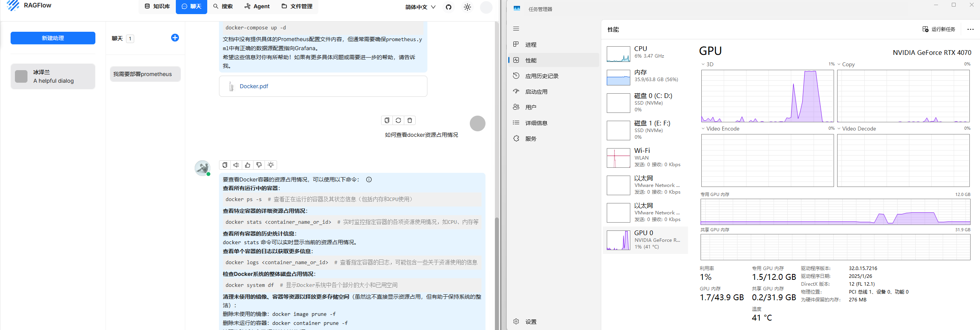Screen dimensions: 980x330
Task: Click thumbs down on the assistant answer
Action: (x=259, y=165)
